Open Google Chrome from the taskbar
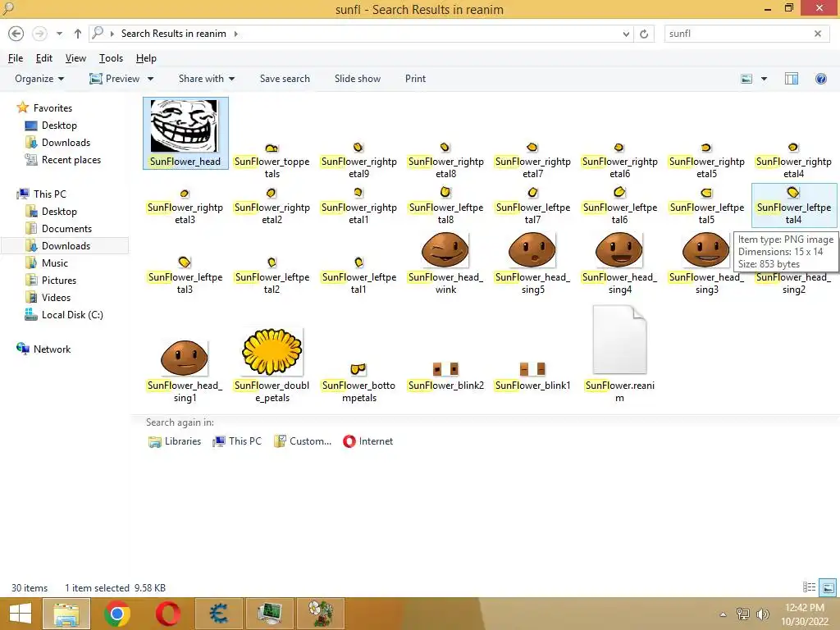 [x=116, y=614]
